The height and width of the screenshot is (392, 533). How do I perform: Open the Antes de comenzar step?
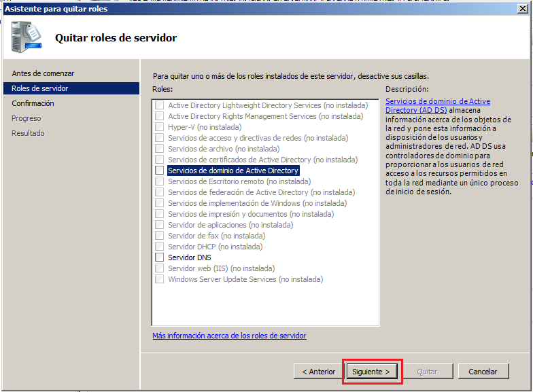43,73
